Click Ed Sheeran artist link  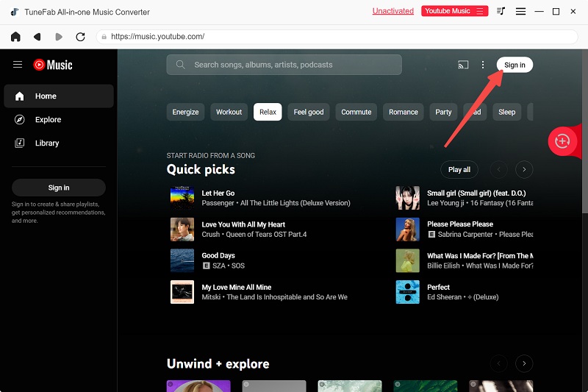click(445, 297)
